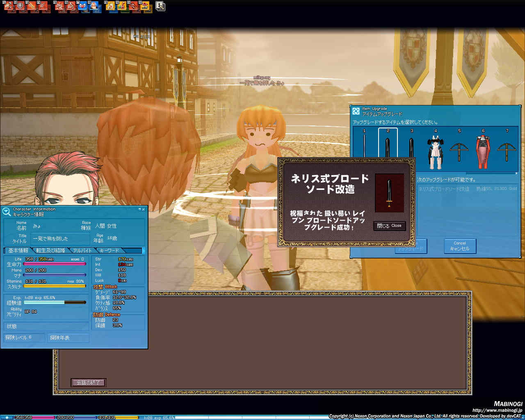Select item 4 white armor outfit
Image resolution: width=525 pixels, height=420 pixels.
tap(435, 153)
